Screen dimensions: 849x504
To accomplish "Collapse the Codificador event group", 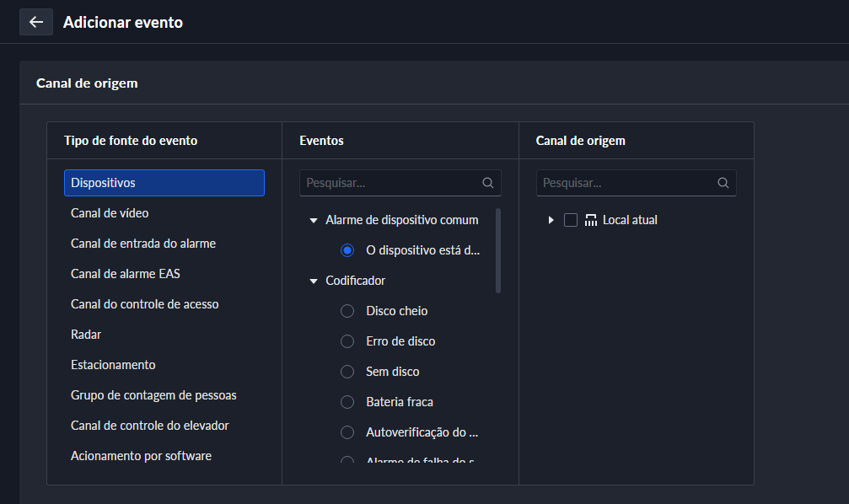I will [314, 281].
